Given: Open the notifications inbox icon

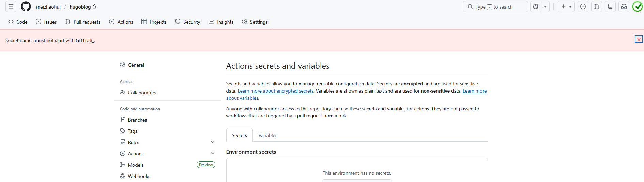Looking at the screenshot, I should click(624, 6).
